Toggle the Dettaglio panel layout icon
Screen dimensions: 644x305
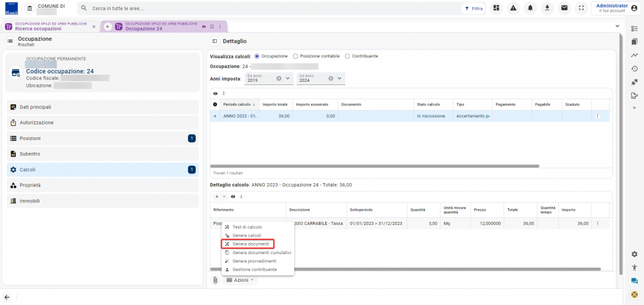pos(214,41)
